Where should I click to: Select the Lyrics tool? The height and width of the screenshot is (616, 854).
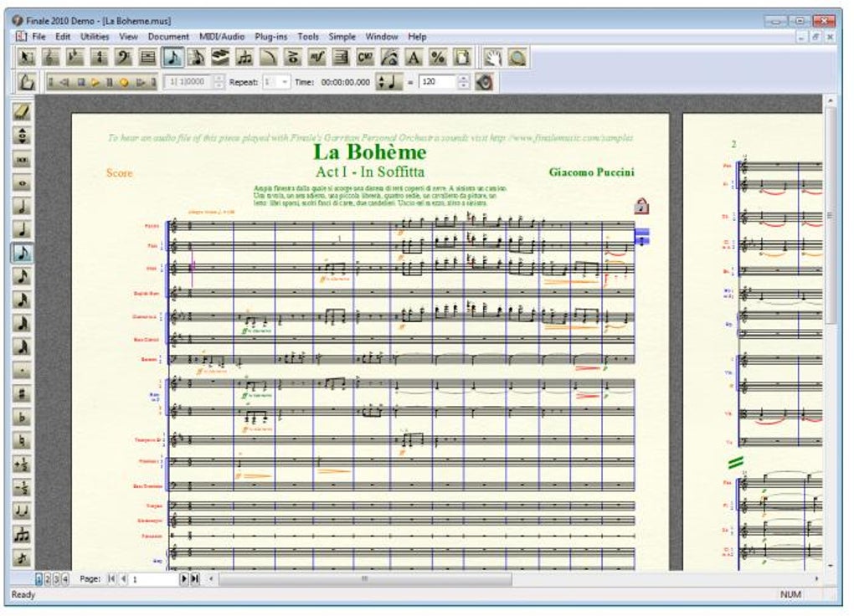click(389, 57)
